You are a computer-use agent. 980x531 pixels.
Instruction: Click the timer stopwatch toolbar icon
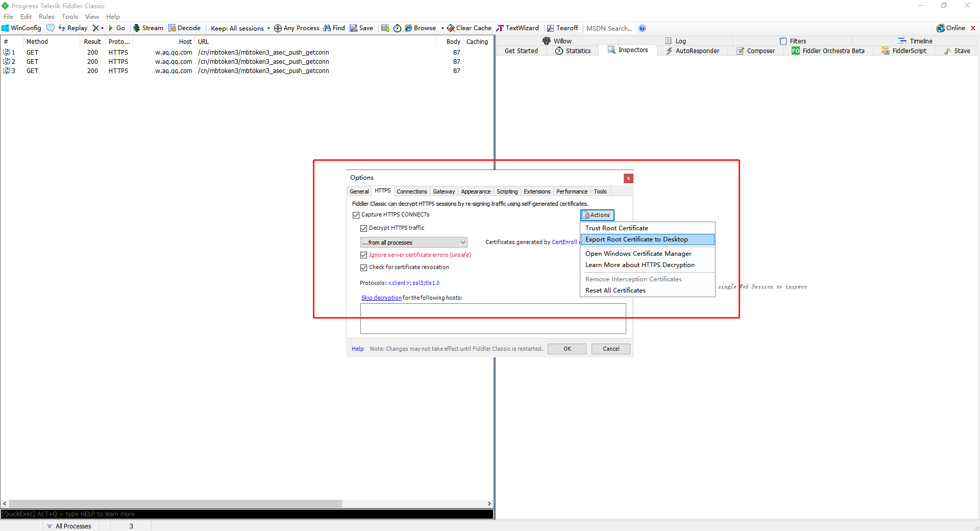pos(397,28)
